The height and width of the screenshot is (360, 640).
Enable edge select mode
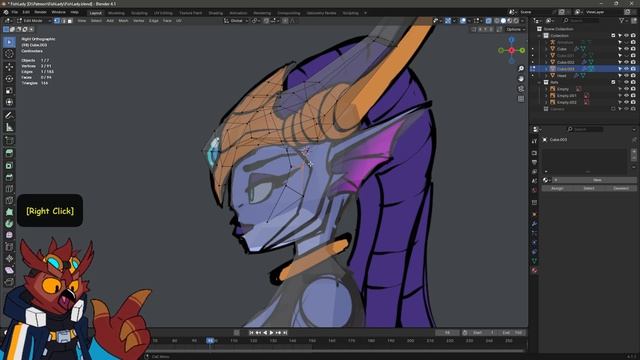[x=63, y=20]
